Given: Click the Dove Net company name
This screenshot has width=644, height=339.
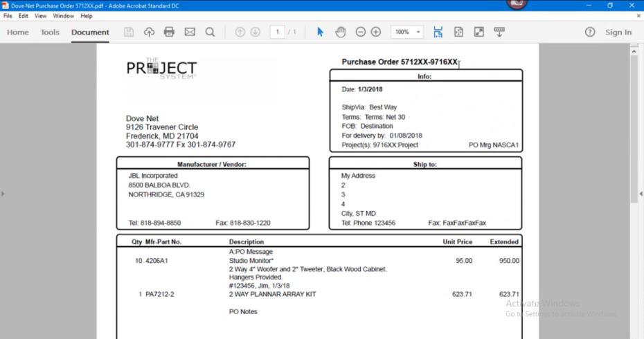Looking at the screenshot, I should pyautogui.click(x=142, y=118).
